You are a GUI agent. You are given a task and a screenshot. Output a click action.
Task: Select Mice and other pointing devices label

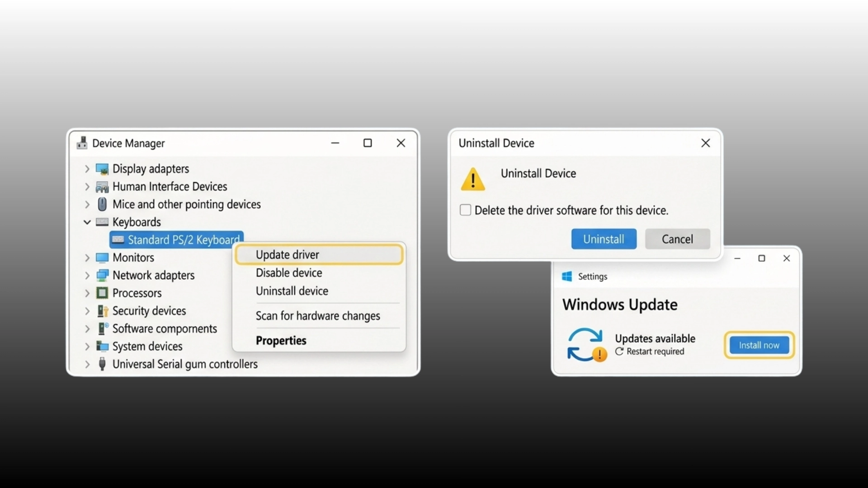(x=187, y=204)
